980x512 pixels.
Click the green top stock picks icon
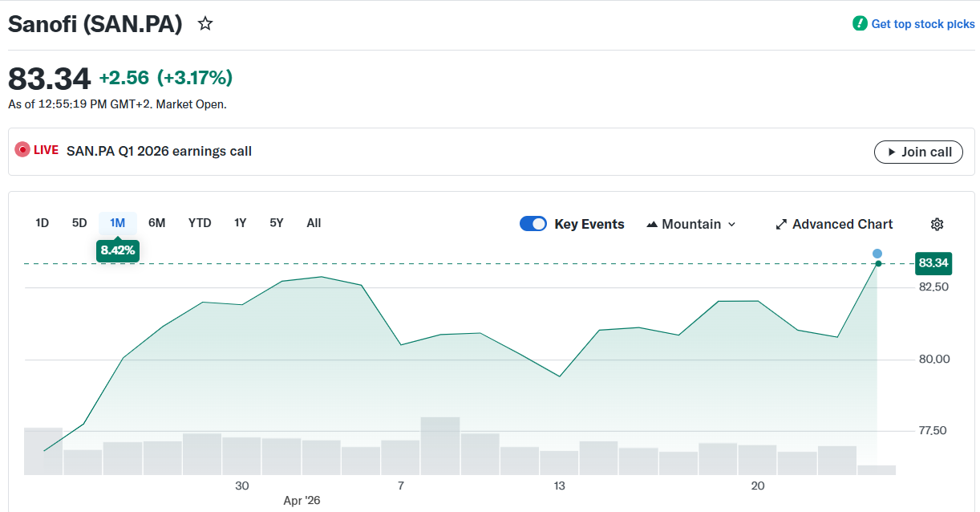click(x=860, y=24)
